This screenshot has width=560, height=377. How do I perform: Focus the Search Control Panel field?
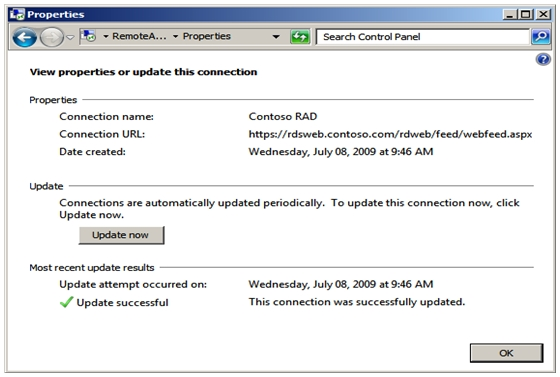422,37
